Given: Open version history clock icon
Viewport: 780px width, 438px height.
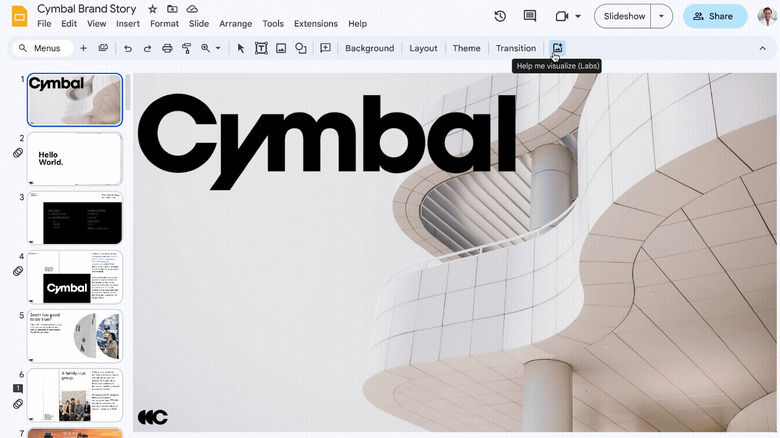Looking at the screenshot, I should pos(500,16).
